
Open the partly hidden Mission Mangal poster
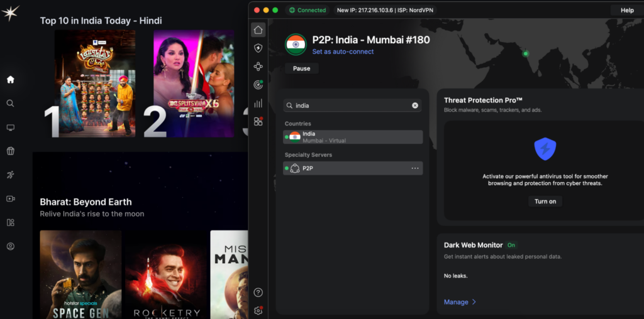click(229, 274)
